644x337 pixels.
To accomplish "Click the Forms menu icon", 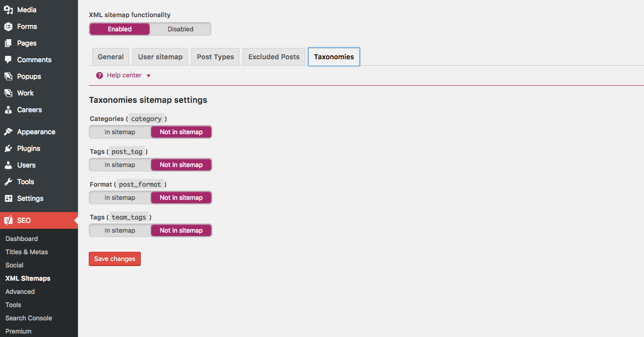I will coord(8,26).
